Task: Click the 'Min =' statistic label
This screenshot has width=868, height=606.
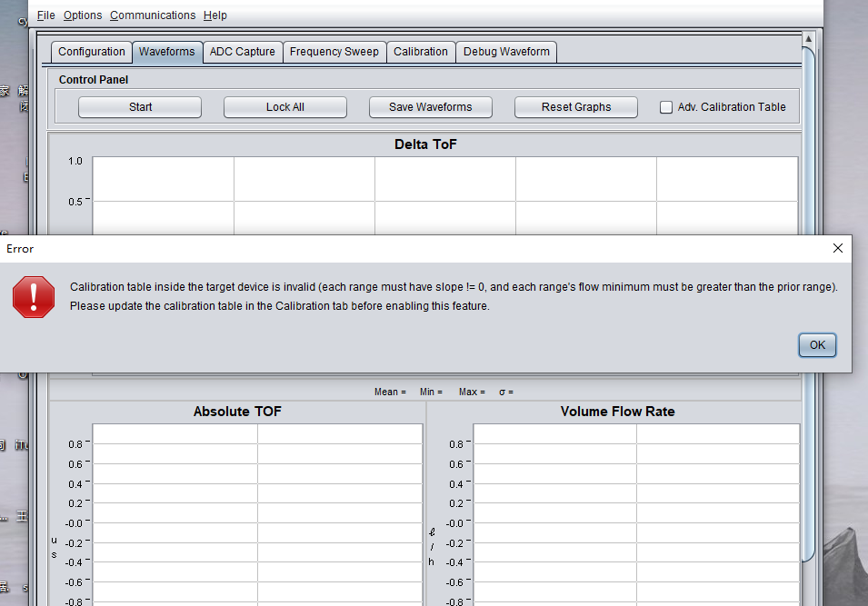Action: click(x=431, y=392)
